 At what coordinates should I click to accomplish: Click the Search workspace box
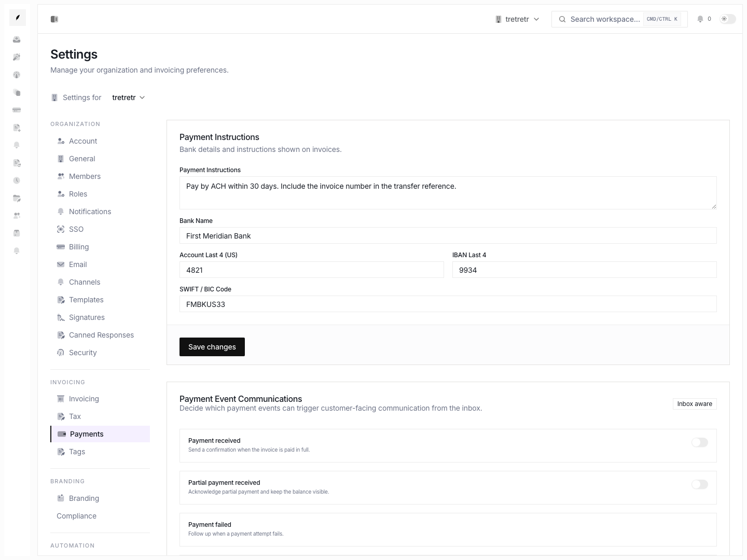point(619,19)
